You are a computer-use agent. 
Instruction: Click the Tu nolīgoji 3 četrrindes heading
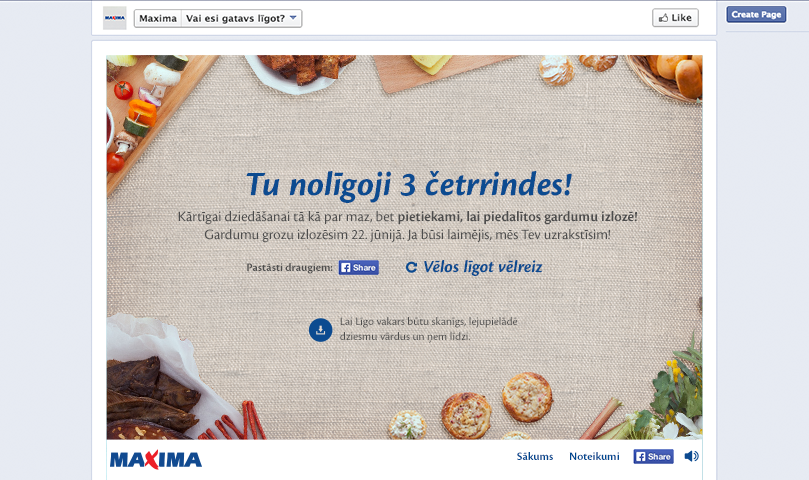[x=409, y=185]
